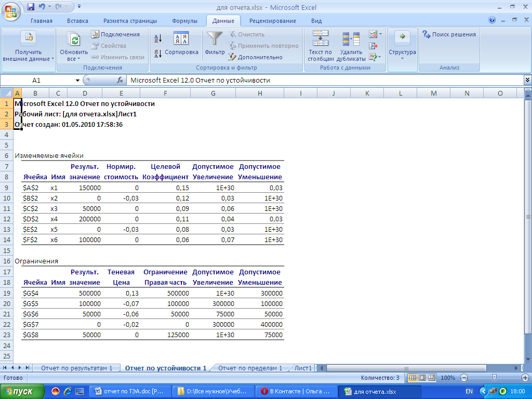
Task: Open Advanced filter (Дополнительно)
Action: point(255,57)
